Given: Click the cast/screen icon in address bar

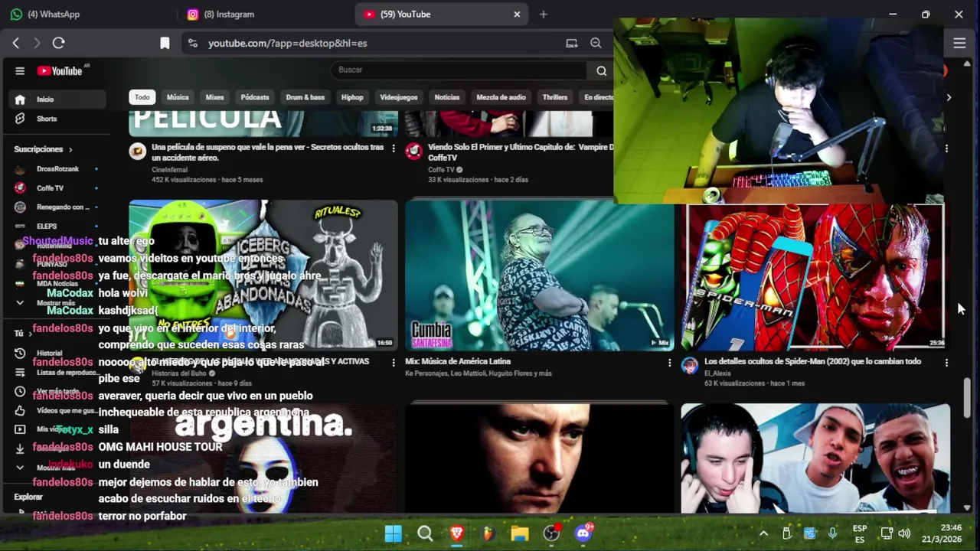Looking at the screenshot, I should pos(572,44).
